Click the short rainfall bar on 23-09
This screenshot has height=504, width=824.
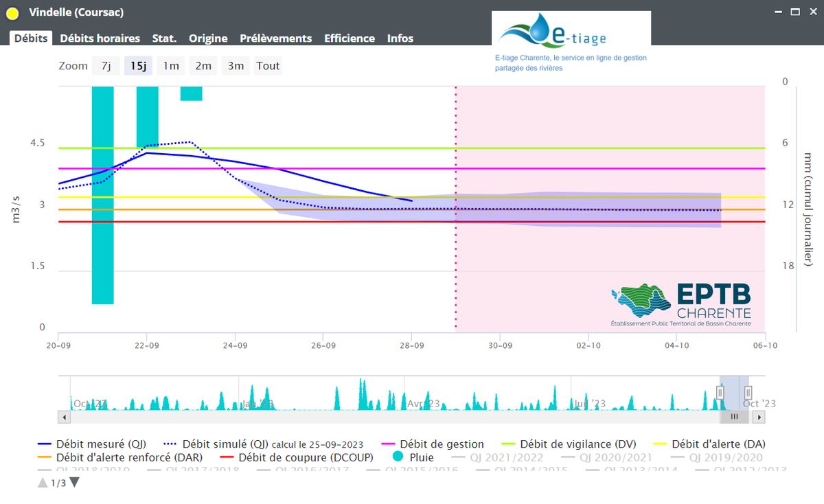click(x=192, y=93)
